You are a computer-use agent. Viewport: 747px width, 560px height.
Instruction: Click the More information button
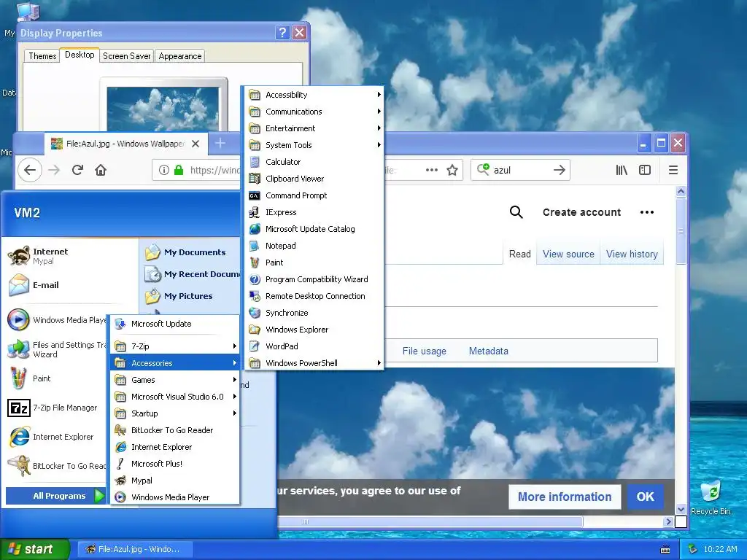(565, 497)
